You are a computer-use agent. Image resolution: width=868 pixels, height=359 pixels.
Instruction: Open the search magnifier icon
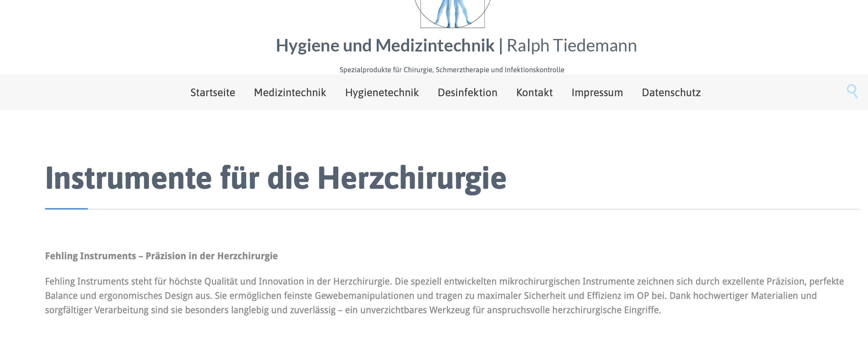[852, 92]
